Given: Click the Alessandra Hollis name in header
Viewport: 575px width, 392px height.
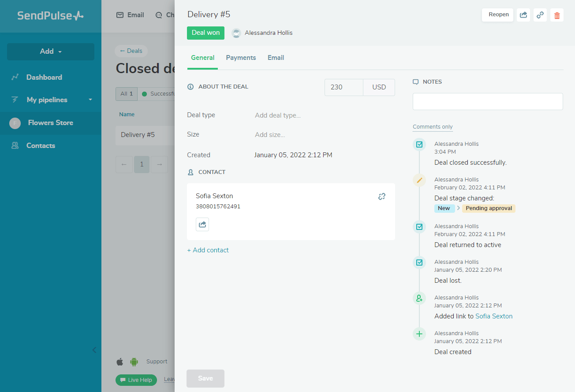Looking at the screenshot, I should [269, 33].
